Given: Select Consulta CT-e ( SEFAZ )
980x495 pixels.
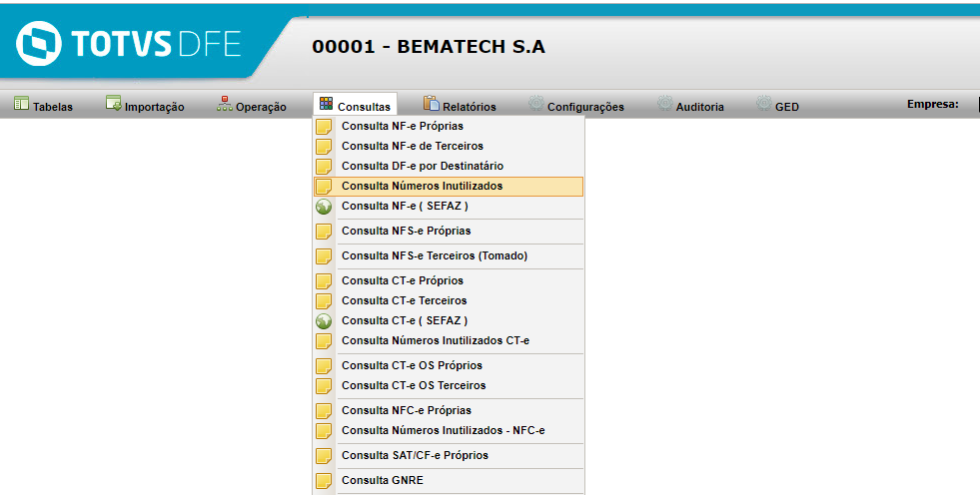Looking at the screenshot, I should click(x=449, y=320).
